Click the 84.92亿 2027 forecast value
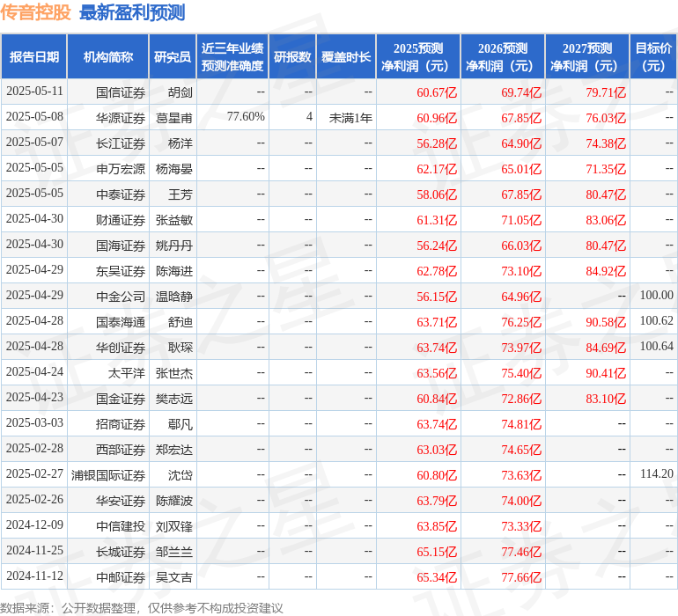The height and width of the screenshot is (616, 678). pos(606,271)
